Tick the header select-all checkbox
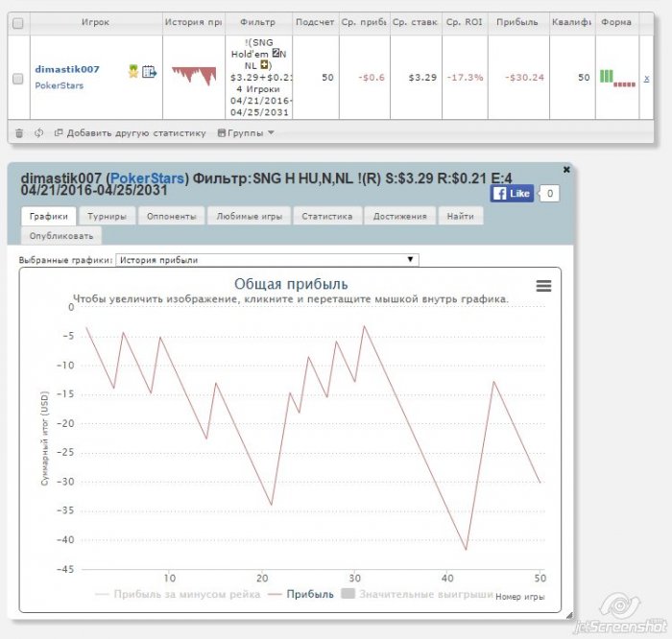This screenshot has height=639, width=672. 18,23
